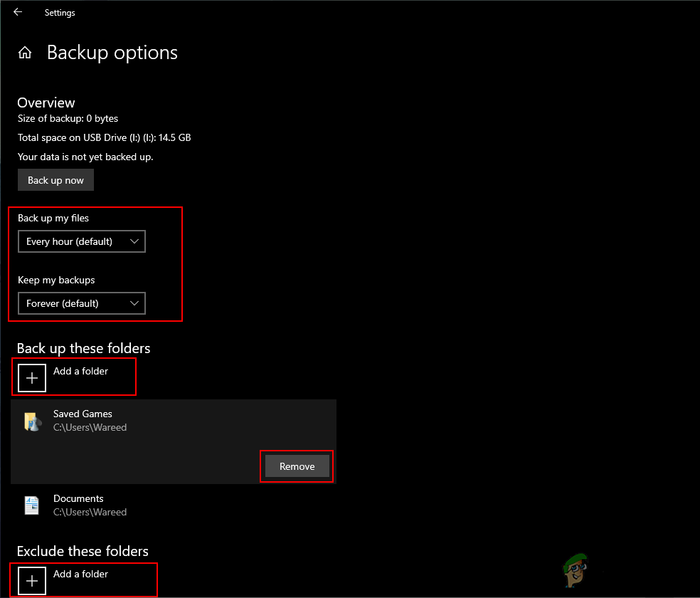Click the Back up these folders heading

pos(83,348)
